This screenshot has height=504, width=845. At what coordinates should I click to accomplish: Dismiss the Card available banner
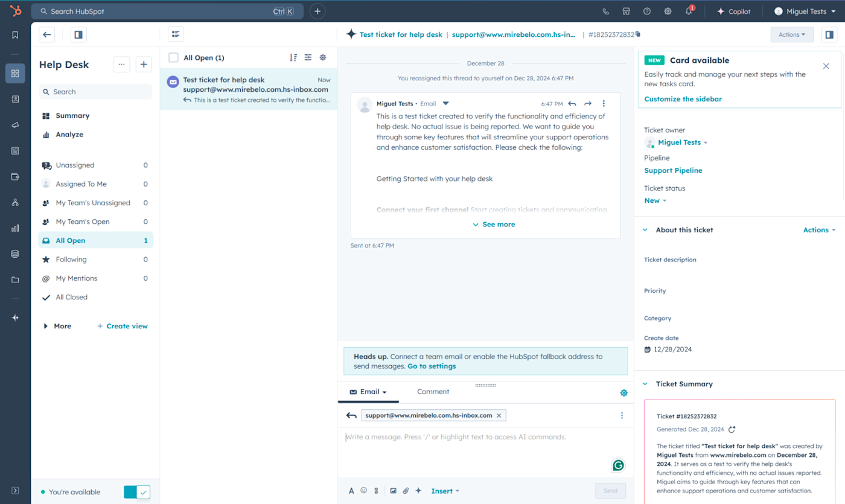pos(826,66)
